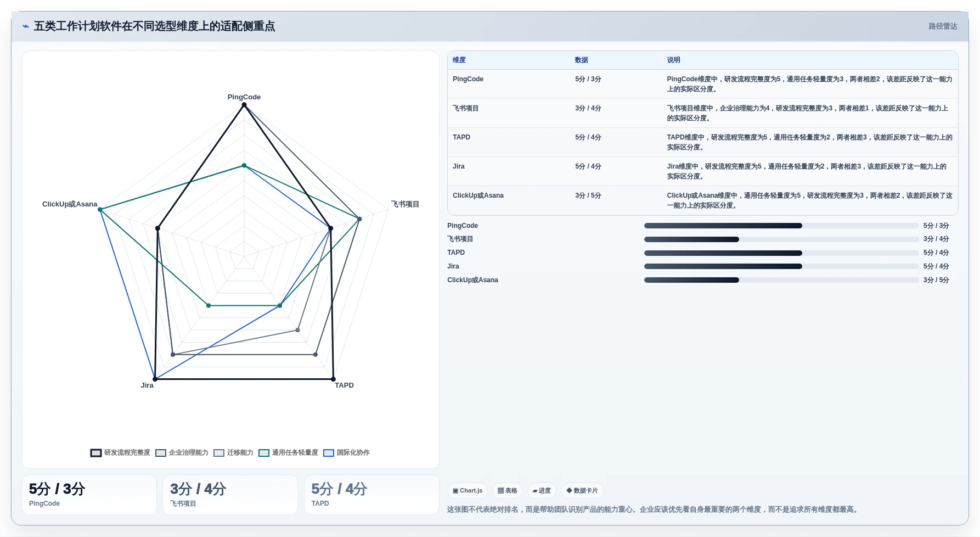The height and width of the screenshot is (537, 980).
Task: Select the ClickUp或Asana table row name
Action: point(478,195)
